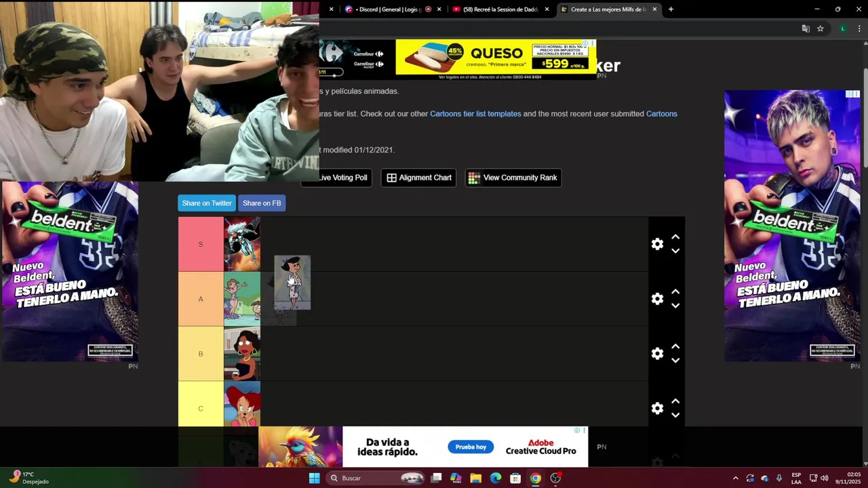Move A tier row down arrow
The height and width of the screenshot is (488, 868).
coord(675,306)
